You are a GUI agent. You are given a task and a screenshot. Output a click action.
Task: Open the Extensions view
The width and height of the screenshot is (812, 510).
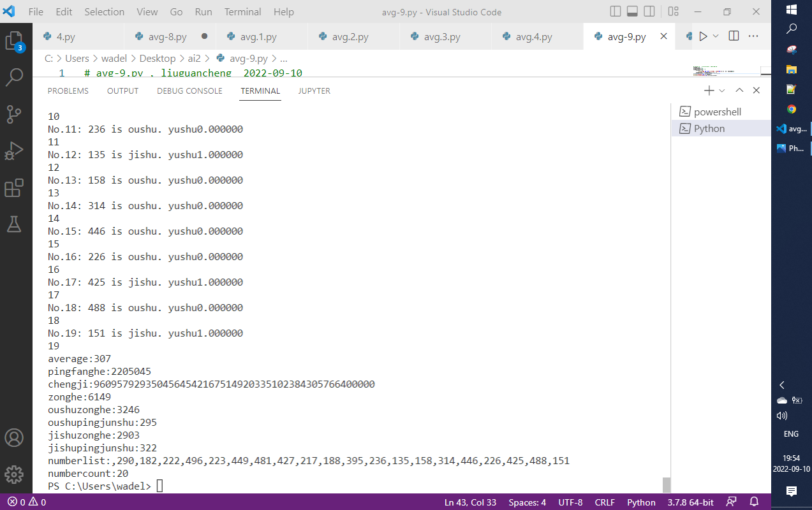[14, 188]
